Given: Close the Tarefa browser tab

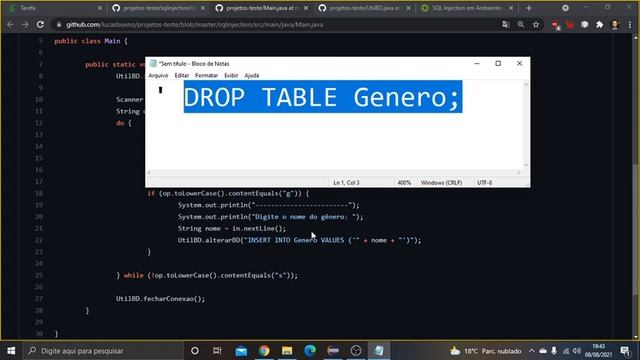Looking at the screenshot, I should 100,8.
